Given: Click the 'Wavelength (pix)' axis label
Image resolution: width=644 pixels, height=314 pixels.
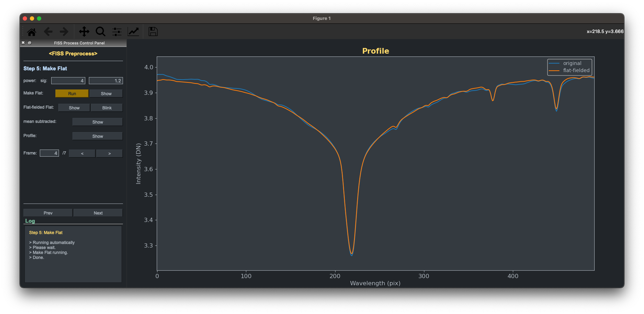Looking at the screenshot, I should 375,283.
